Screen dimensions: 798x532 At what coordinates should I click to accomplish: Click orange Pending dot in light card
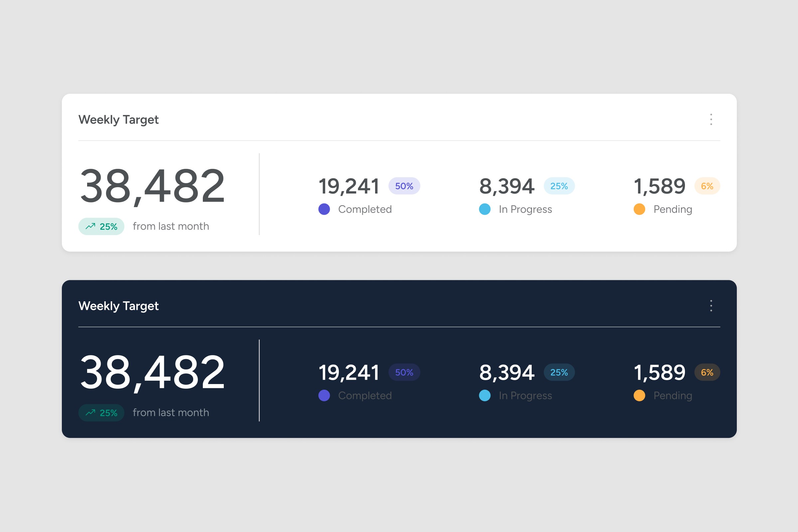point(639,209)
